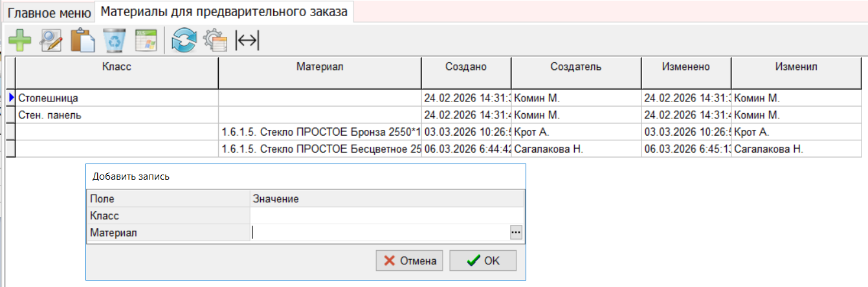Select the Стекло ПРОСТОЕ Бронза material cell
Image resolution: width=868 pixels, height=287 pixels.
[320, 133]
